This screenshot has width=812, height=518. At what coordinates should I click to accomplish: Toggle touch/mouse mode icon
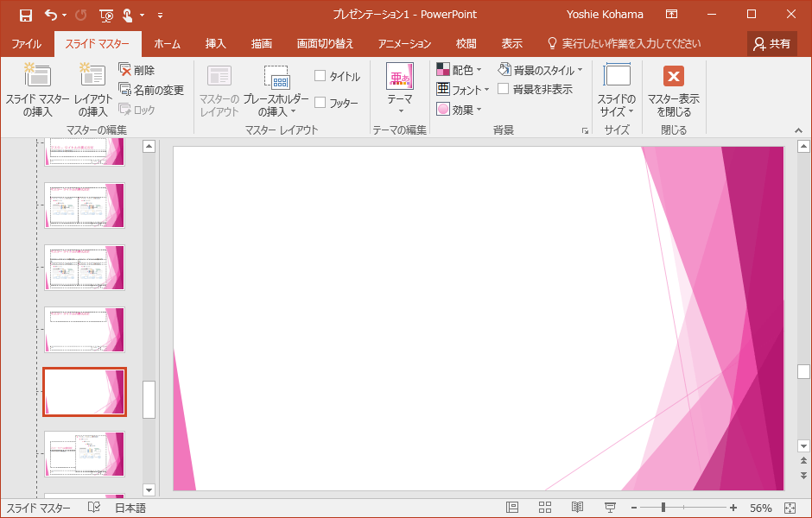click(127, 16)
